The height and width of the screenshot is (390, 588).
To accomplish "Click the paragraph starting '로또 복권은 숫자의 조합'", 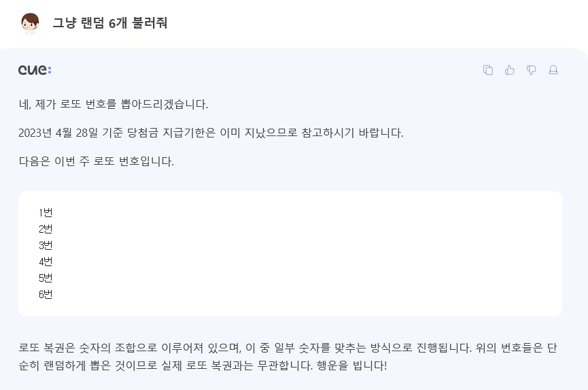I will click(x=288, y=357).
